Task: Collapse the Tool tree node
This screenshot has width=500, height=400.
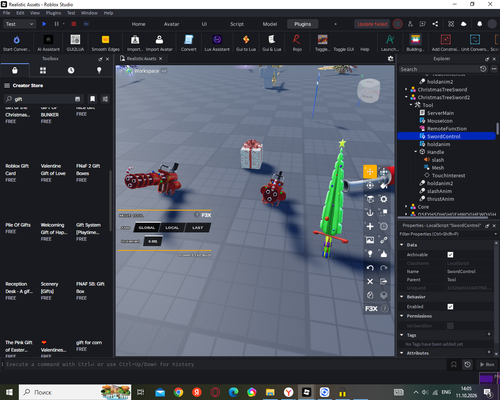Action: (411, 105)
